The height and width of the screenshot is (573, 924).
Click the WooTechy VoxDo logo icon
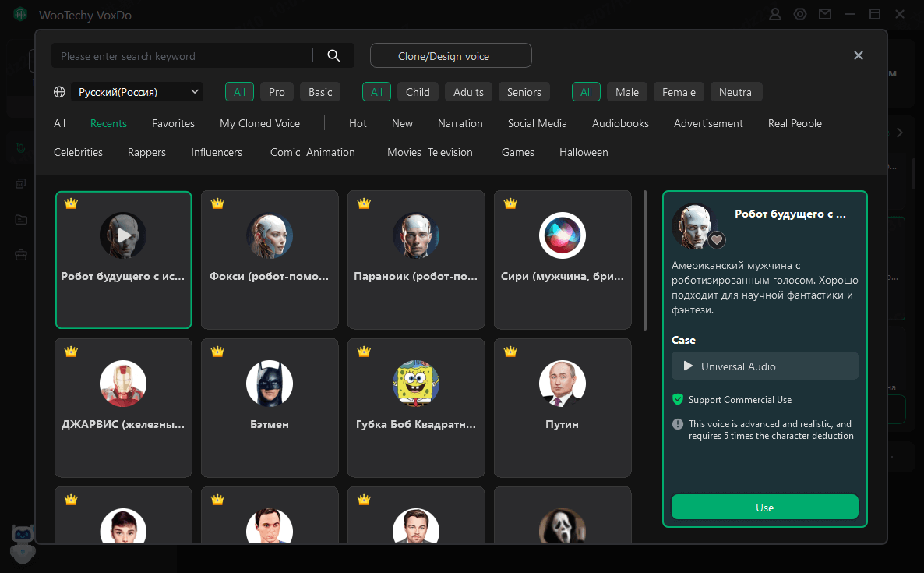(20, 14)
